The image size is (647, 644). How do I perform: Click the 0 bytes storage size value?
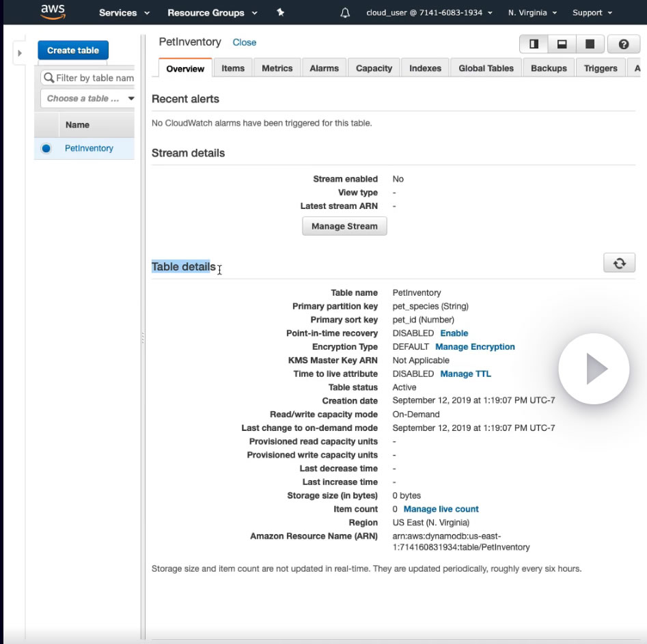click(x=407, y=496)
